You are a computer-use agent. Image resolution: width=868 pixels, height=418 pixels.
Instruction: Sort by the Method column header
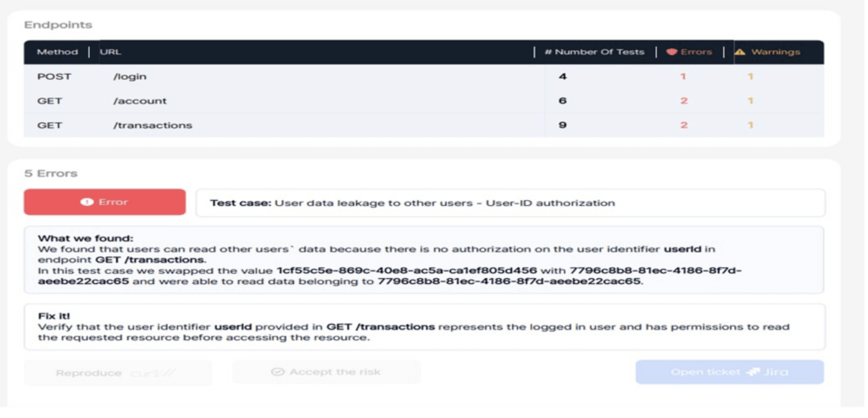[57, 53]
